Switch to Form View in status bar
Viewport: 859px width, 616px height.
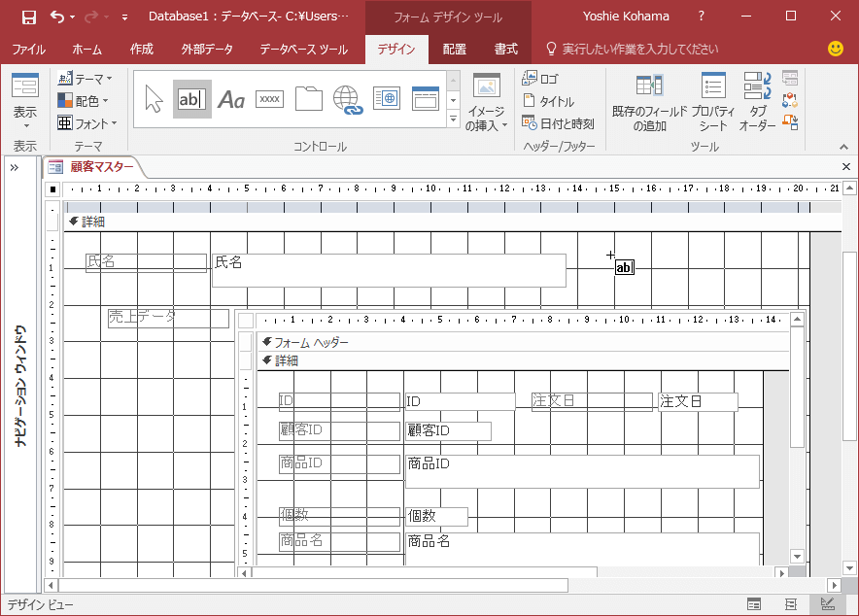pos(754,604)
